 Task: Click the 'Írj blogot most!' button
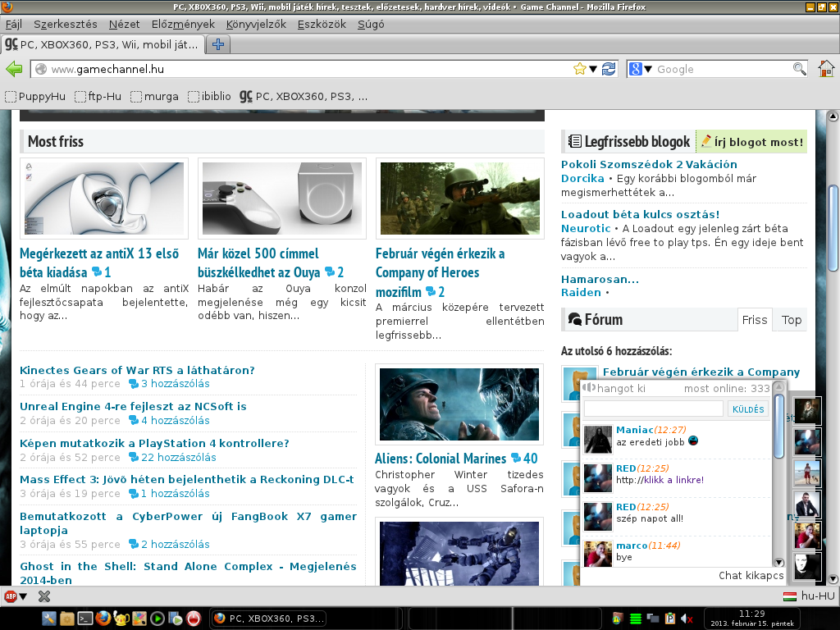click(751, 142)
